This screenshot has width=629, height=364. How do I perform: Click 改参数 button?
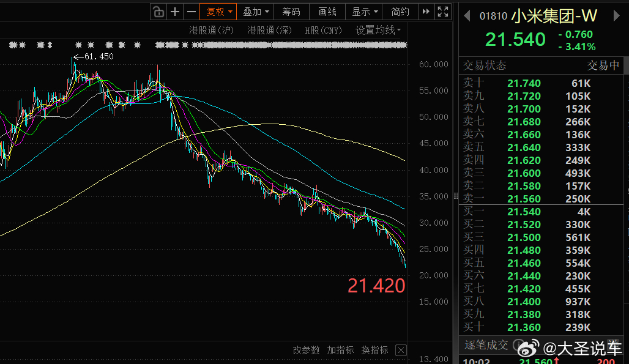point(306,350)
